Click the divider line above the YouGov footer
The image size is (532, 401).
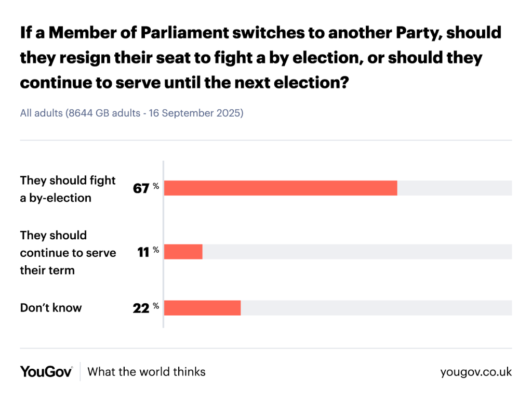266,348
